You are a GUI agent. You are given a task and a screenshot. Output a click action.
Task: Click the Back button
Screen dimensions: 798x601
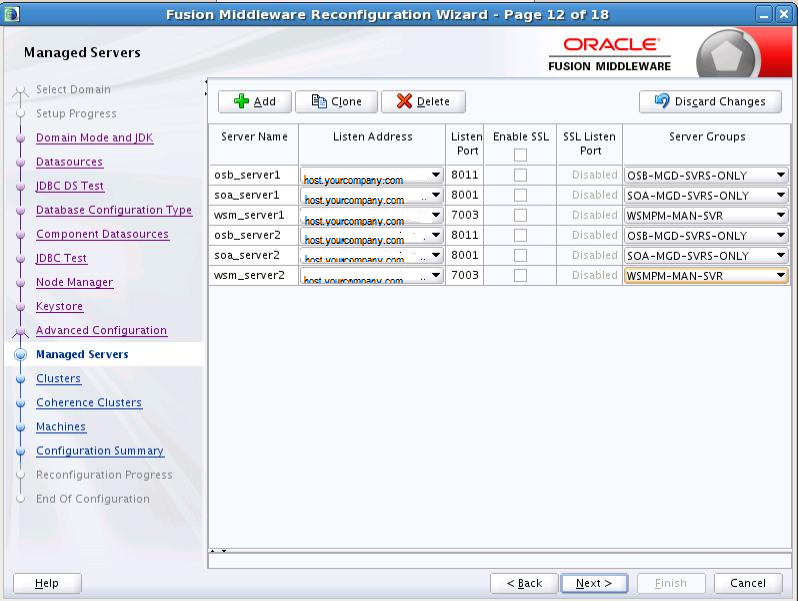pos(524,583)
